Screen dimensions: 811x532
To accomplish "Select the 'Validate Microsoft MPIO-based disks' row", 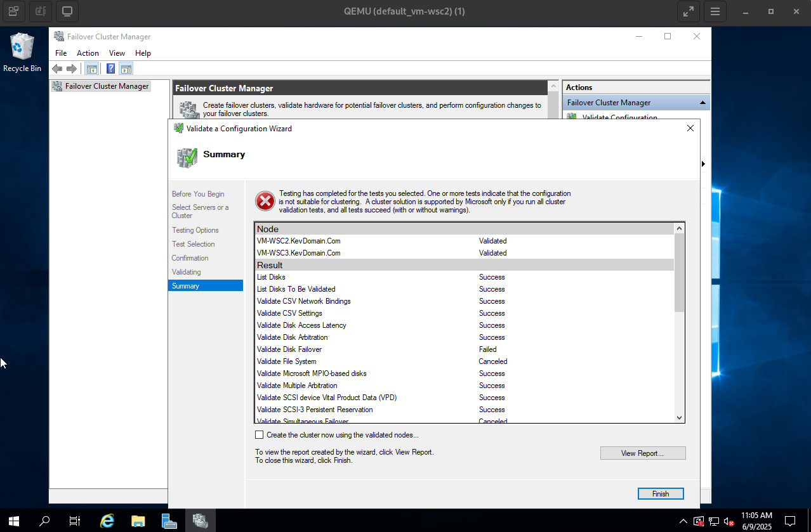I will tap(464, 373).
